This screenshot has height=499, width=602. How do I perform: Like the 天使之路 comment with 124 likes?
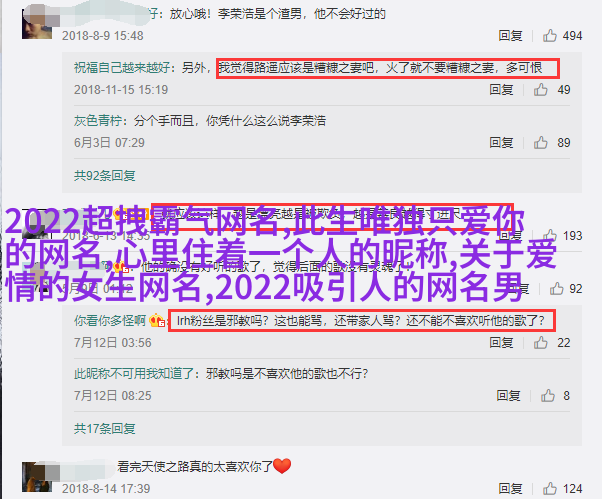[x=549, y=489]
